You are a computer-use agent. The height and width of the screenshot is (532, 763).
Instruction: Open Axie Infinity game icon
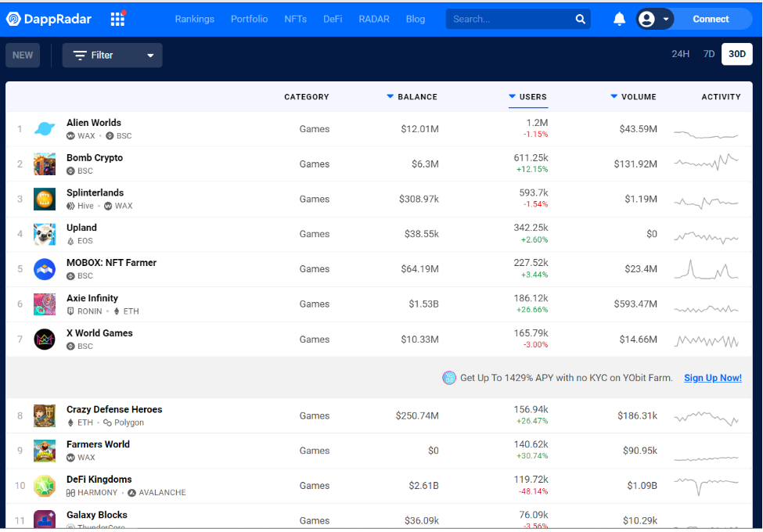(45, 304)
